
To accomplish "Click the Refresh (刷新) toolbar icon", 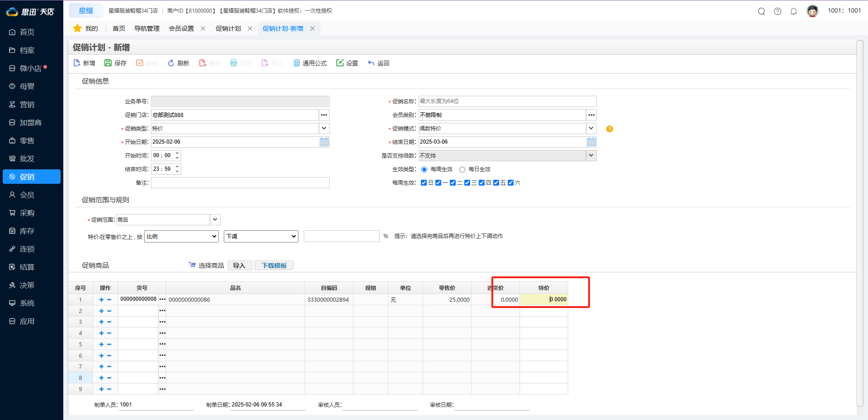I will coord(171,63).
